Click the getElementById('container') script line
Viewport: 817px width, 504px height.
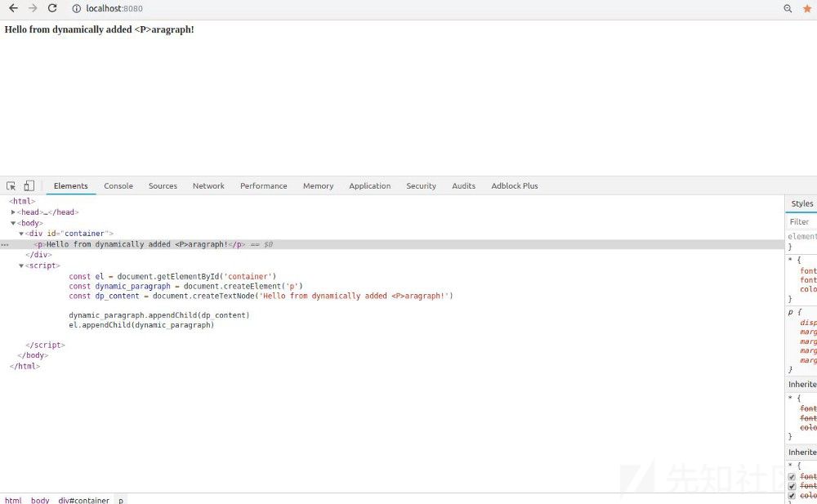172,276
